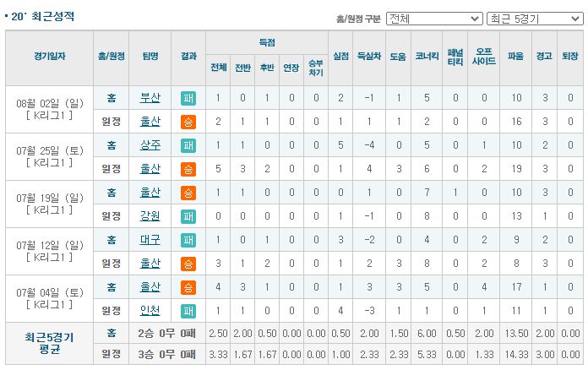Click the 실점 column header
The image size is (588, 370).
tap(340, 57)
